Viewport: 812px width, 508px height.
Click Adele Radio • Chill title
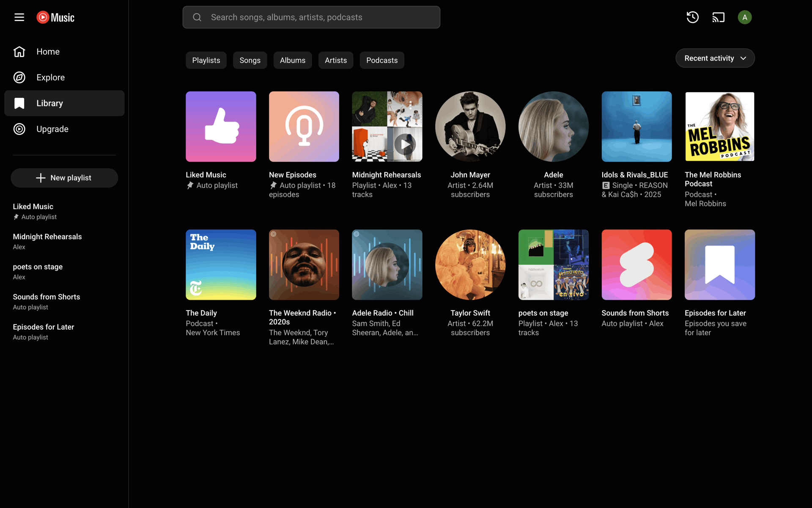point(383,313)
